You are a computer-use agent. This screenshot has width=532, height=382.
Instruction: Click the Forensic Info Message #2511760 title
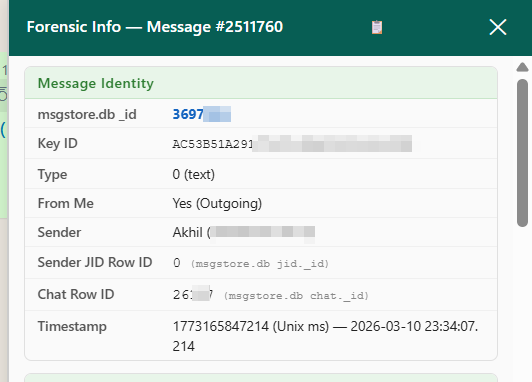pos(155,27)
